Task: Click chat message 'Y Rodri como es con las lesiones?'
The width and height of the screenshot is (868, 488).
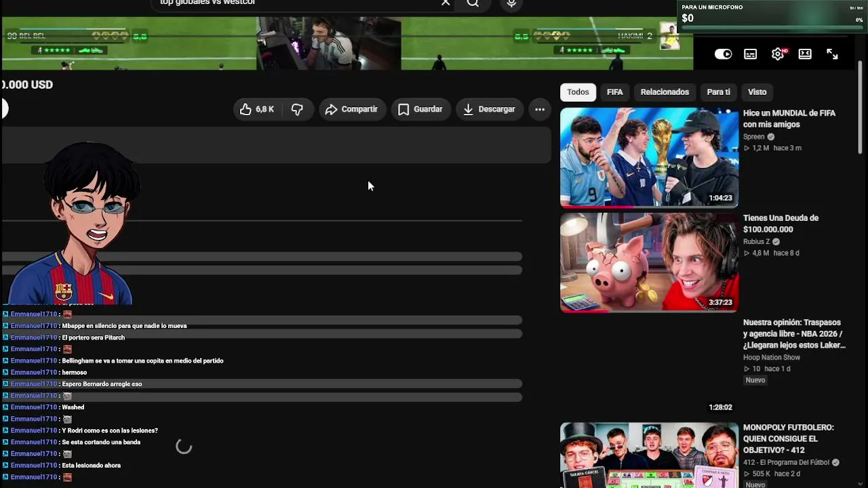Action: 110,430
